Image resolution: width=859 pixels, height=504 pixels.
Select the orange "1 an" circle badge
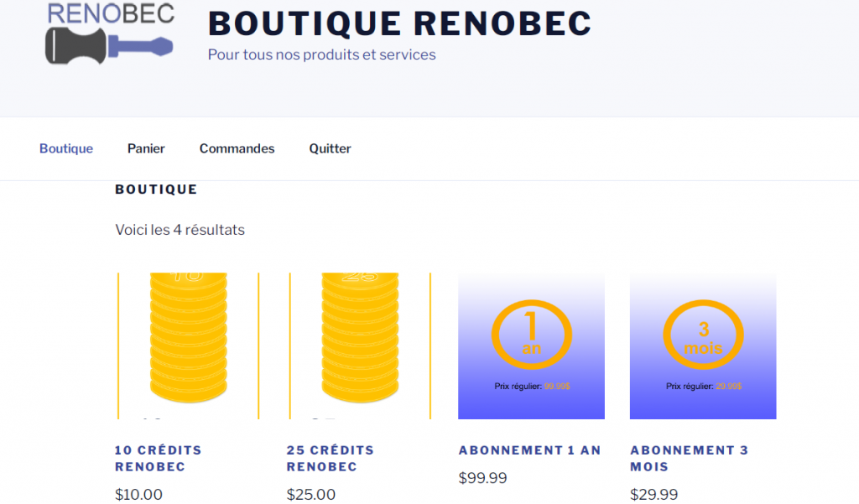tap(531, 334)
